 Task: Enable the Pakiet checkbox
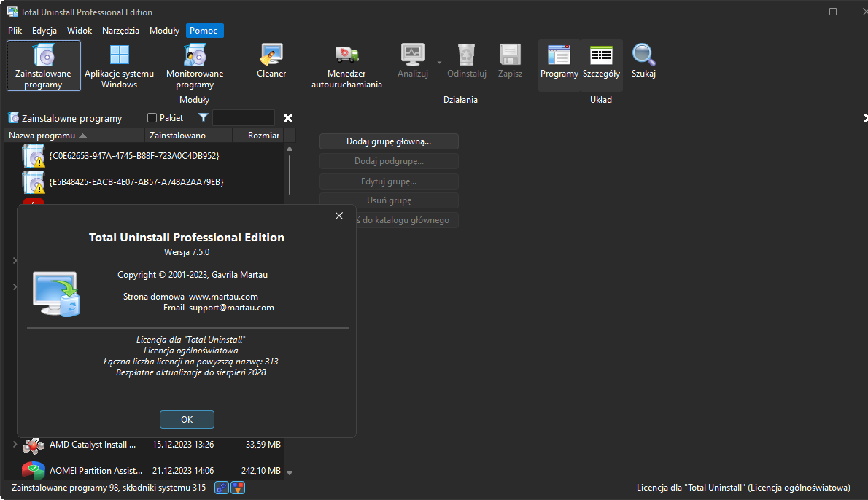[152, 118]
